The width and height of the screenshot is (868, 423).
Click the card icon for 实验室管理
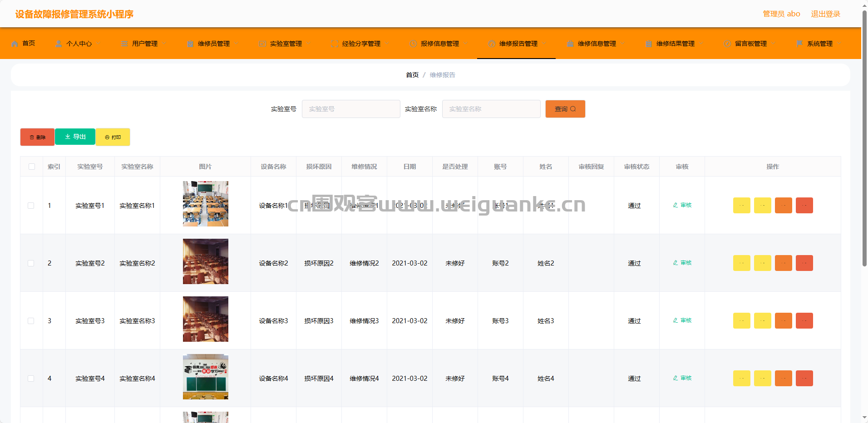point(262,44)
